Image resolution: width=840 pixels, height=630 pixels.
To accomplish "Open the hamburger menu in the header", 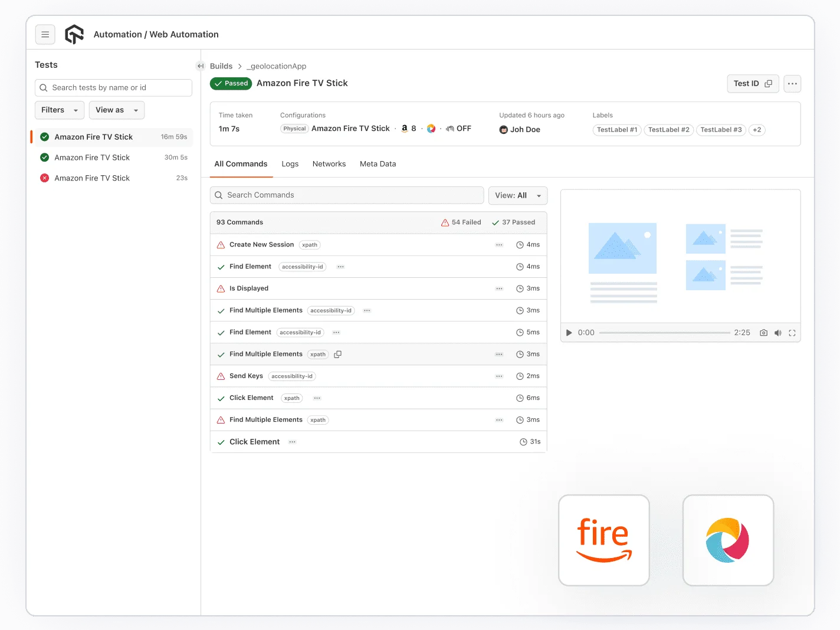I will tap(45, 35).
